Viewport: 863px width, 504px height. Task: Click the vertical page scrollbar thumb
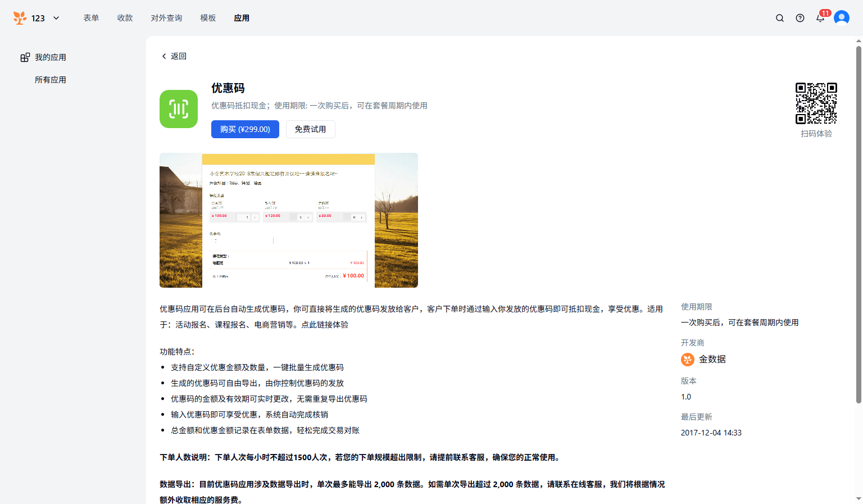[x=859, y=225]
